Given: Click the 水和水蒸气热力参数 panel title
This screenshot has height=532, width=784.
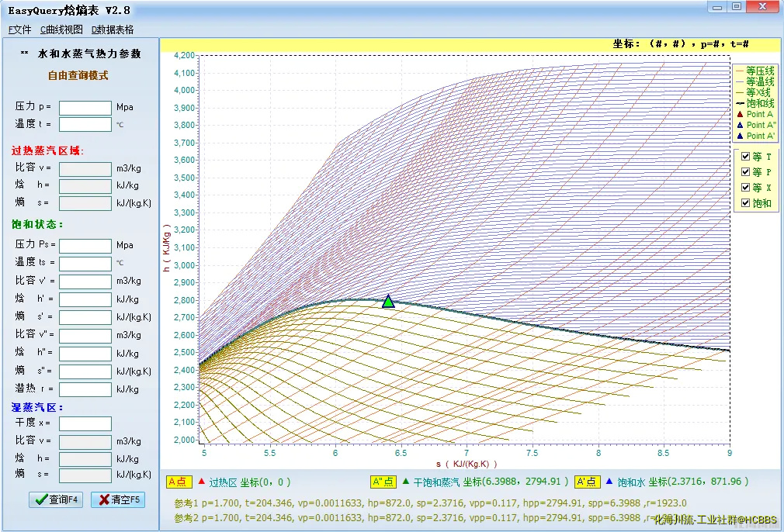Looking at the screenshot, I should [x=89, y=54].
